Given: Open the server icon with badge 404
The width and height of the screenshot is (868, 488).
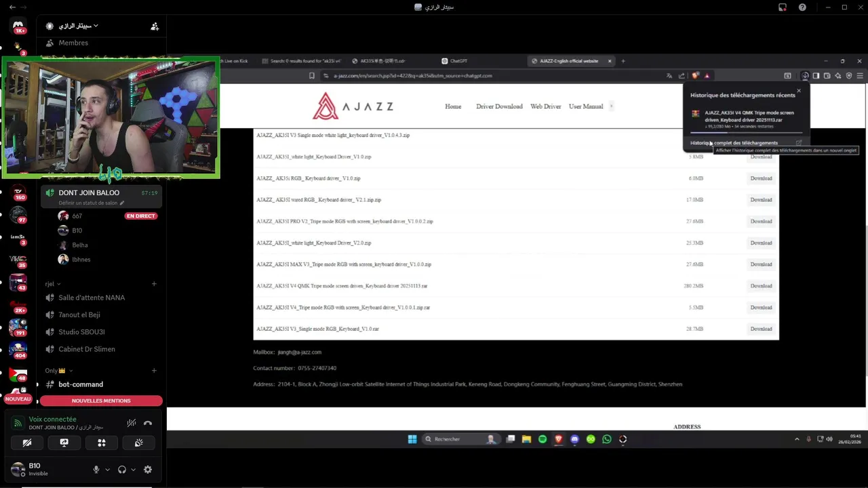Looking at the screenshot, I should [x=18, y=350].
